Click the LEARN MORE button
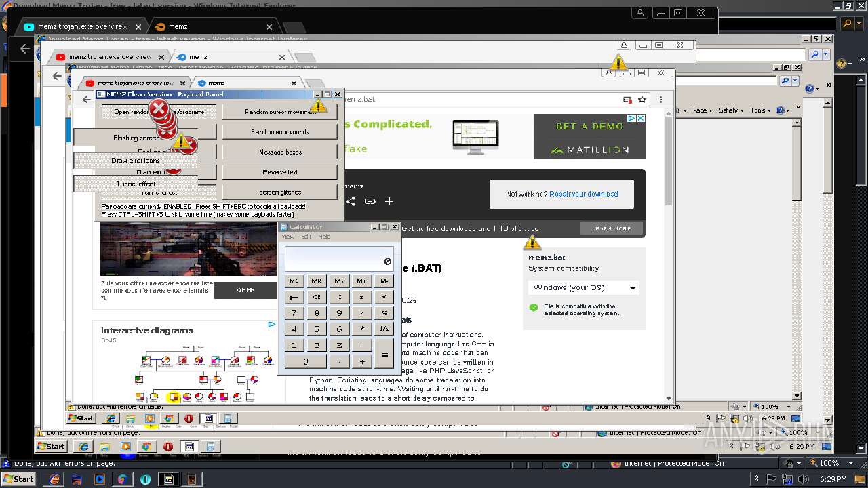The image size is (868, 488). (611, 228)
